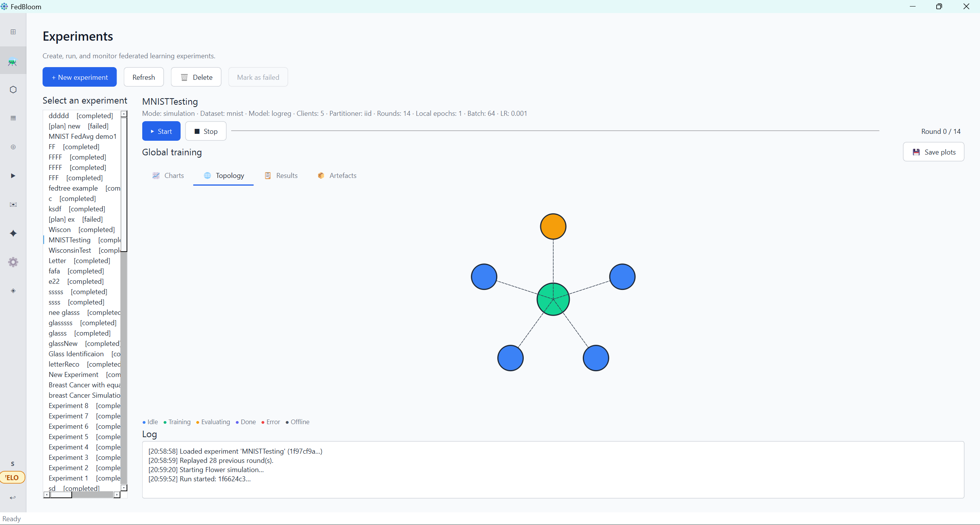
Task: Click the Mark as failed button
Action: 258,77
